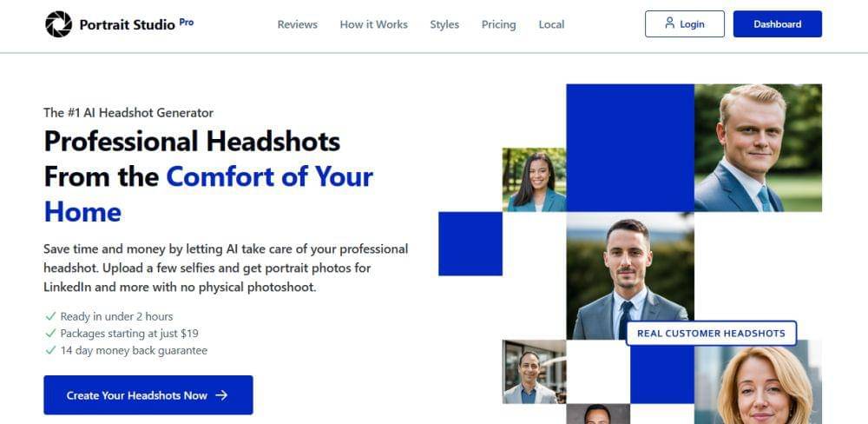
Task: Click the Real Customer Headshots badge
Action: pyautogui.click(x=712, y=333)
